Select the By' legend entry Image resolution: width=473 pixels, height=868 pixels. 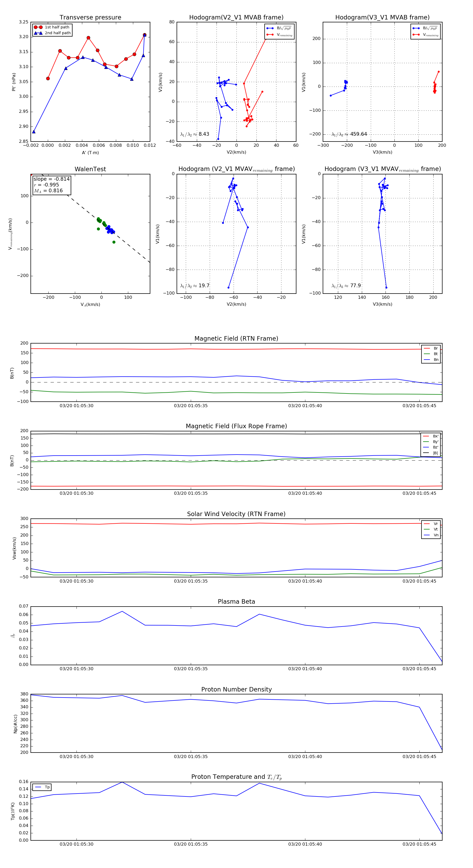click(431, 442)
